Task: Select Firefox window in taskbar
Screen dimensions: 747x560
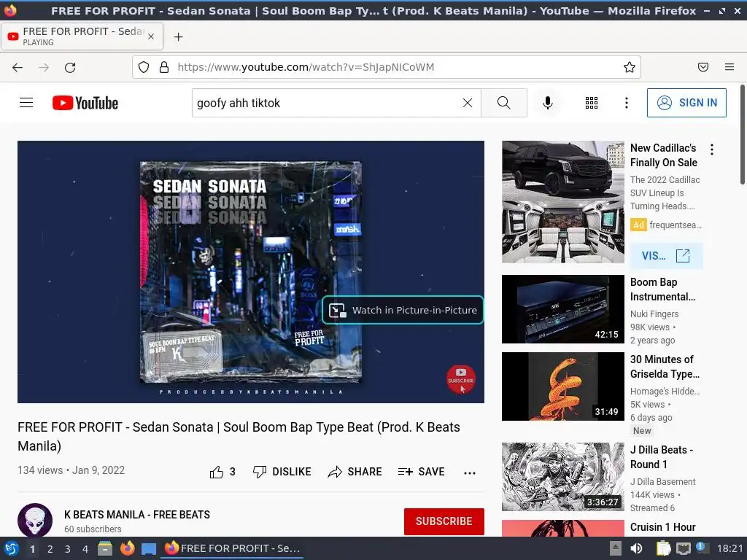Action: tap(233, 548)
